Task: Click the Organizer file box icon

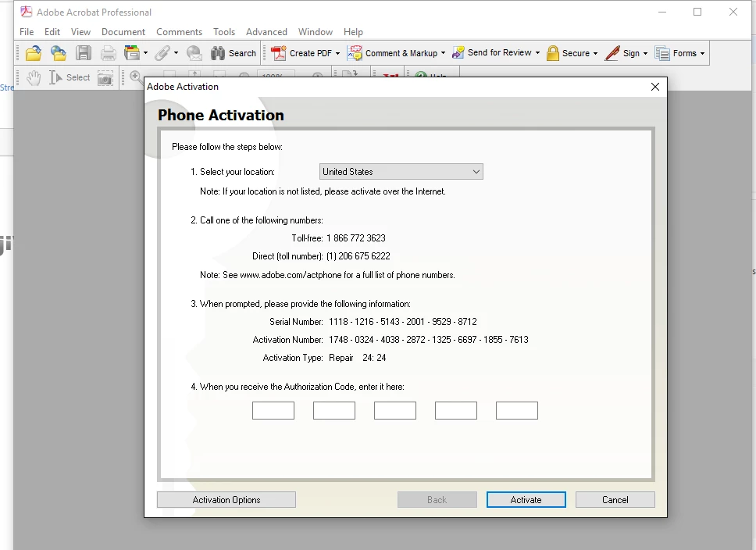Action: pyautogui.click(x=132, y=53)
